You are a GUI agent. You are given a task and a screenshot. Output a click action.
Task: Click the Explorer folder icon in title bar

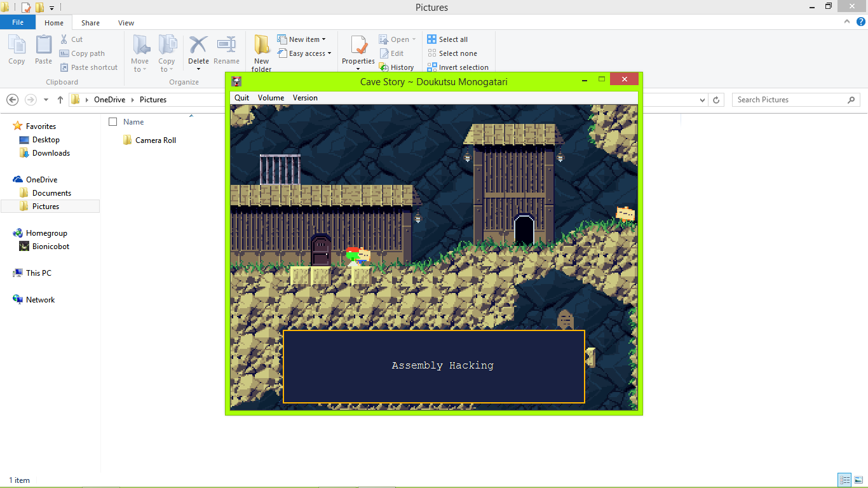5,8
